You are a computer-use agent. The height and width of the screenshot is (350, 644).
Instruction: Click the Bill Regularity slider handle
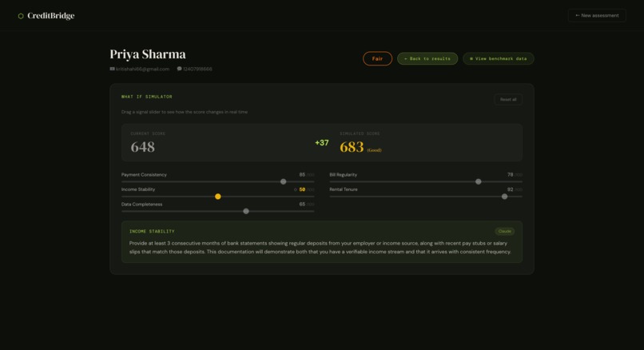479,181
